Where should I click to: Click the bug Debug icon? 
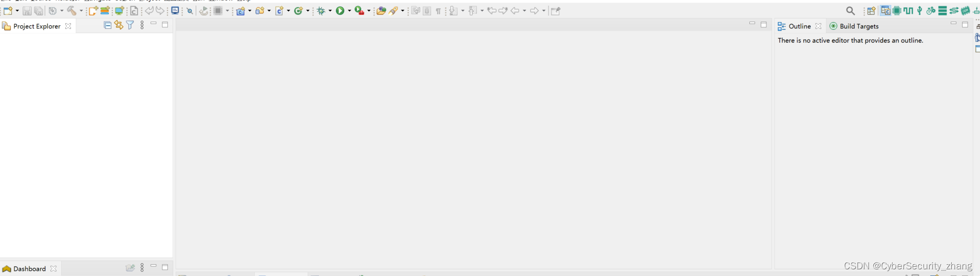point(321,11)
